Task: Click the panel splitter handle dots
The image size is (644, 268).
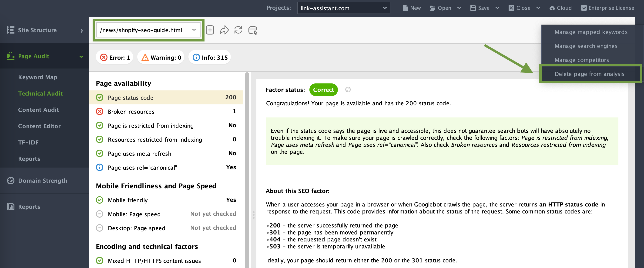Action: coord(253,215)
